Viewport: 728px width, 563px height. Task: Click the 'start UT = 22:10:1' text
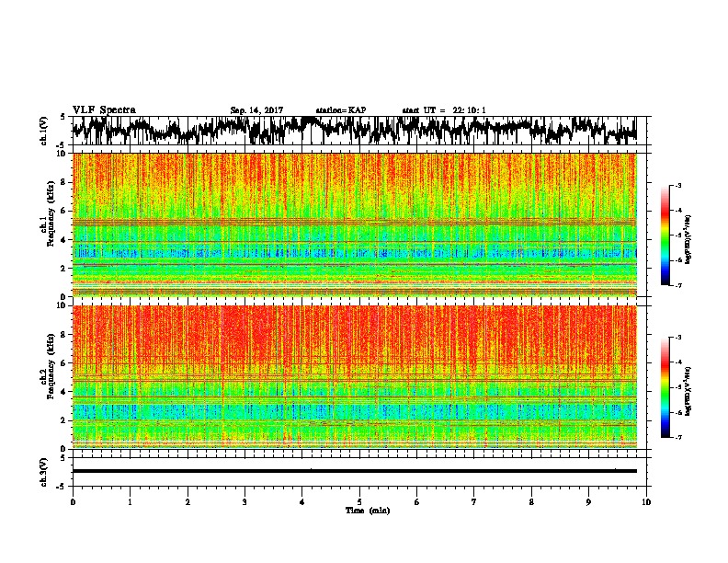(x=444, y=110)
